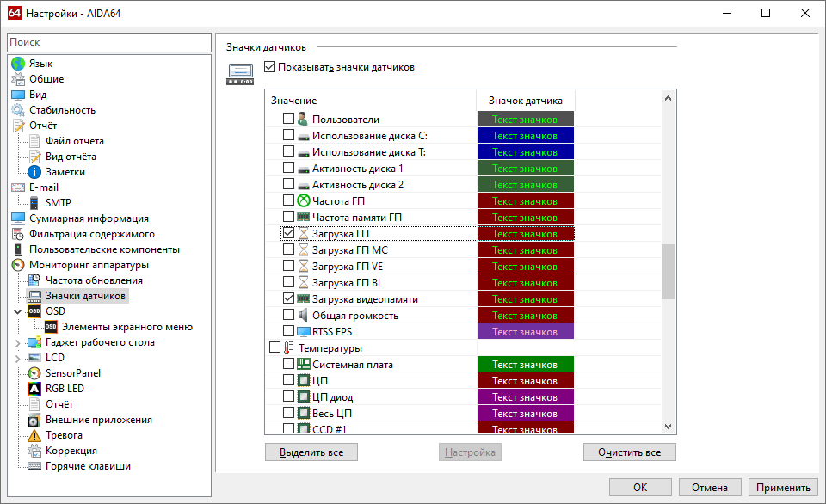Check the Температуры group checkbox
This screenshot has width=826, height=504.
pos(275,347)
